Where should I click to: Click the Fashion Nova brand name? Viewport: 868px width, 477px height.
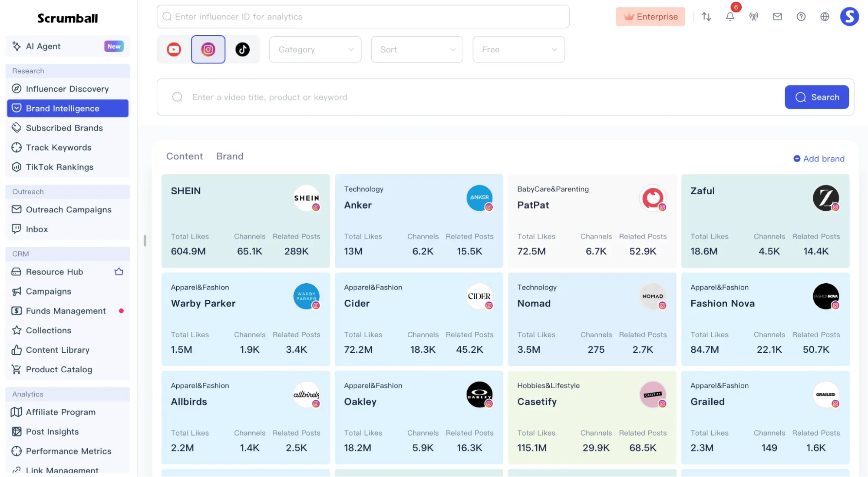click(x=722, y=303)
